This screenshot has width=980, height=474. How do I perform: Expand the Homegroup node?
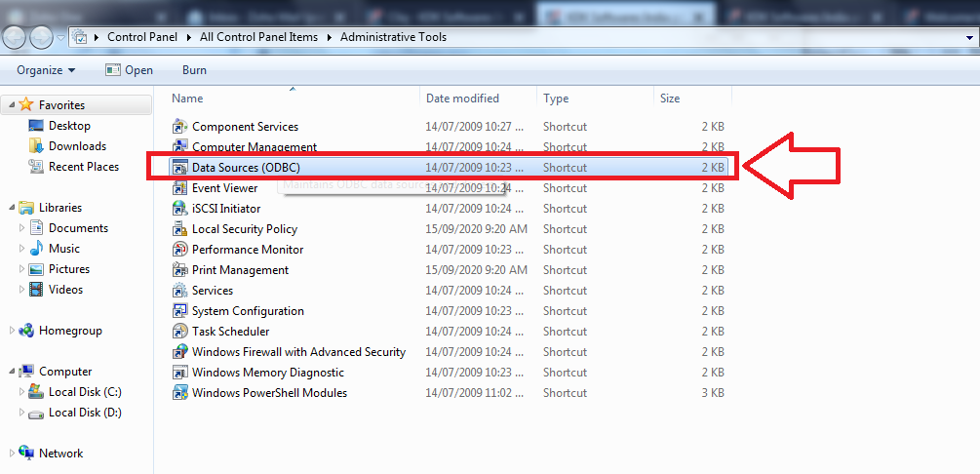(x=12, y=331)
